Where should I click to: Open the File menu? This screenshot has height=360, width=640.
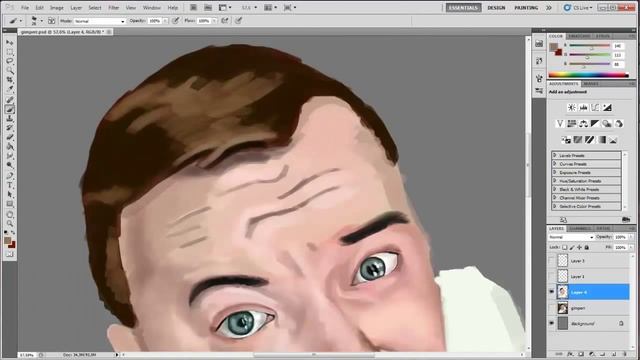click(x=25, y=8)
